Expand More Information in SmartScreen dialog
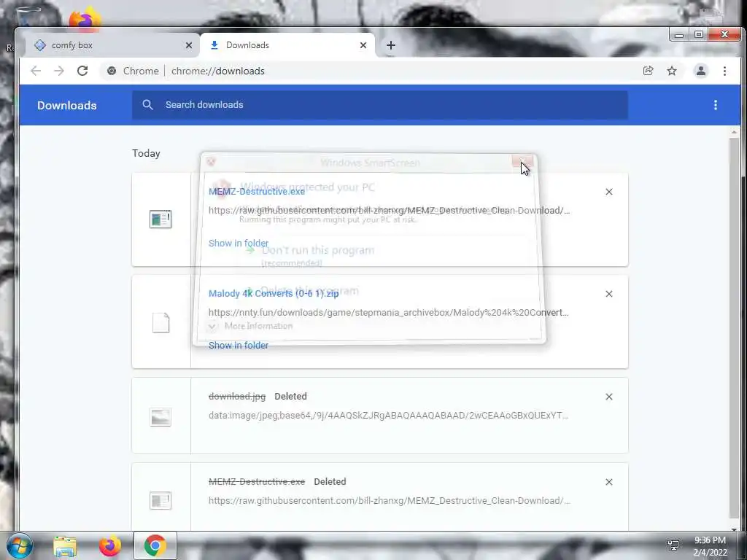This screenshot has height=560, width=747. pyautogui.click(x=250, y=326)
